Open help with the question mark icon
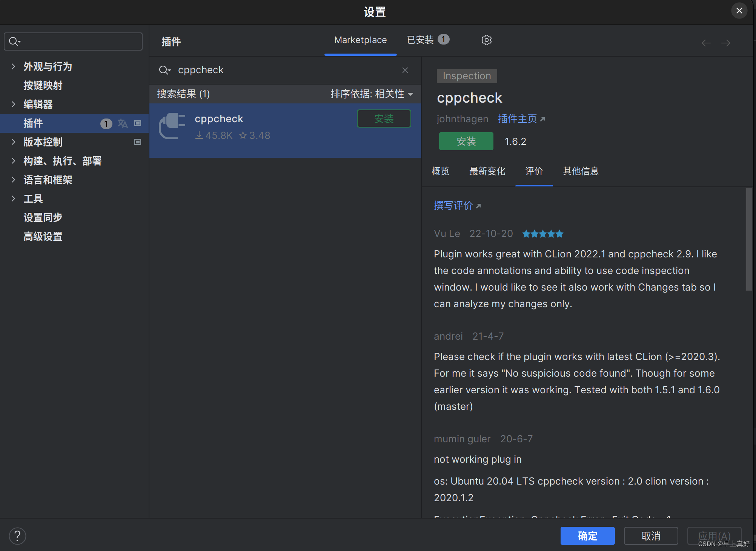Viewport: 756px width, 551px height. 17,536
